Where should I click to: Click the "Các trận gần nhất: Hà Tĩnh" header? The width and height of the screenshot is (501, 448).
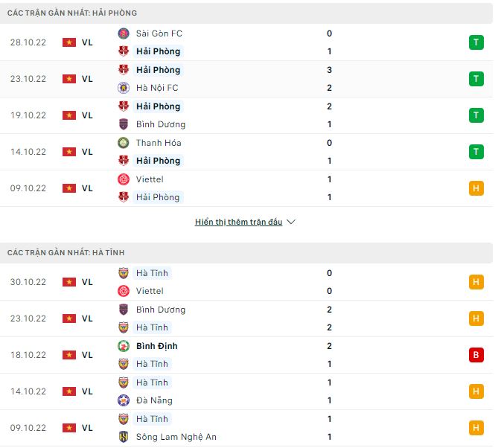click(x=66, y=253)
